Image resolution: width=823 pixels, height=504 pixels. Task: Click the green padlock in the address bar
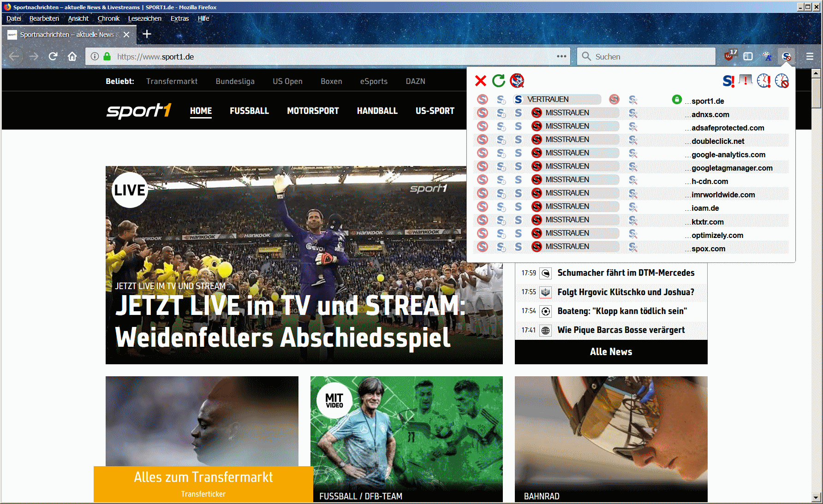[x=107, y=56]
